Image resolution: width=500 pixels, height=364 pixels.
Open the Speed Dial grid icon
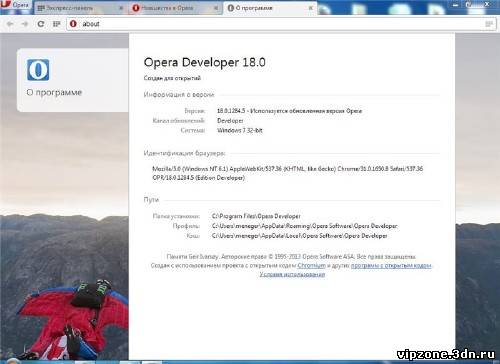click(x=57, y=24)
